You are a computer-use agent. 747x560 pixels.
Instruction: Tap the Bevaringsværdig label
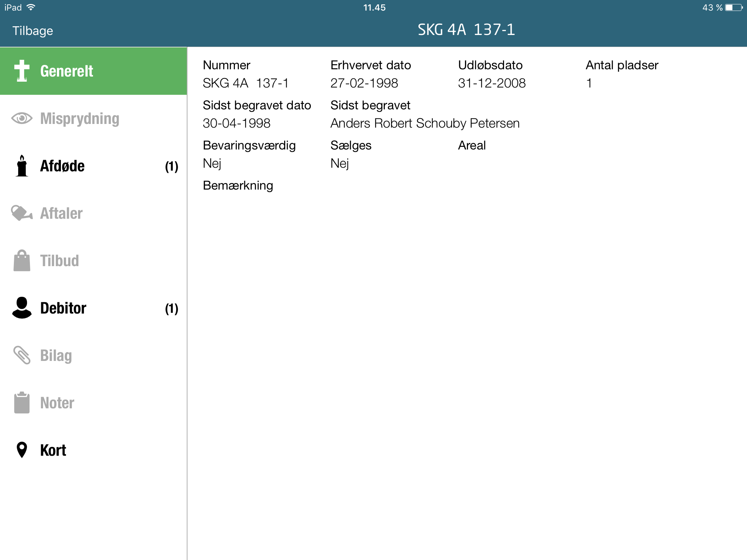click(x=249, y=145)
